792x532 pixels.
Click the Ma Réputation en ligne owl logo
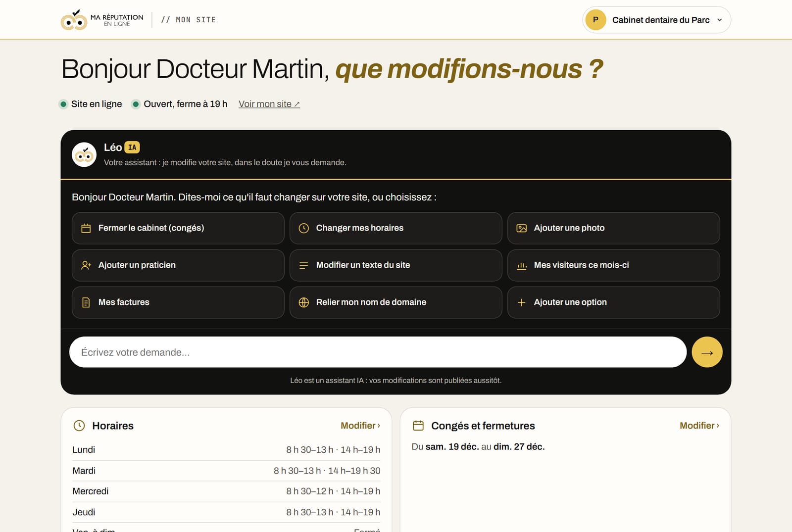(x=102, y=20)
